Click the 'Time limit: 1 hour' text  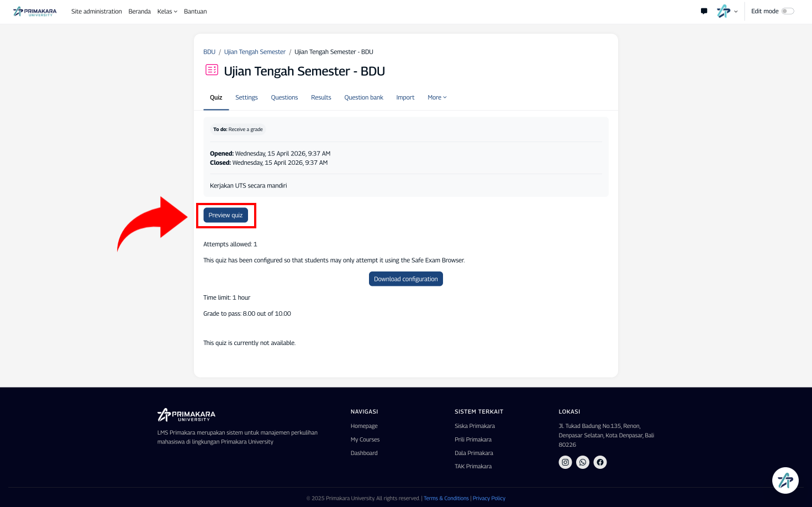226,297
